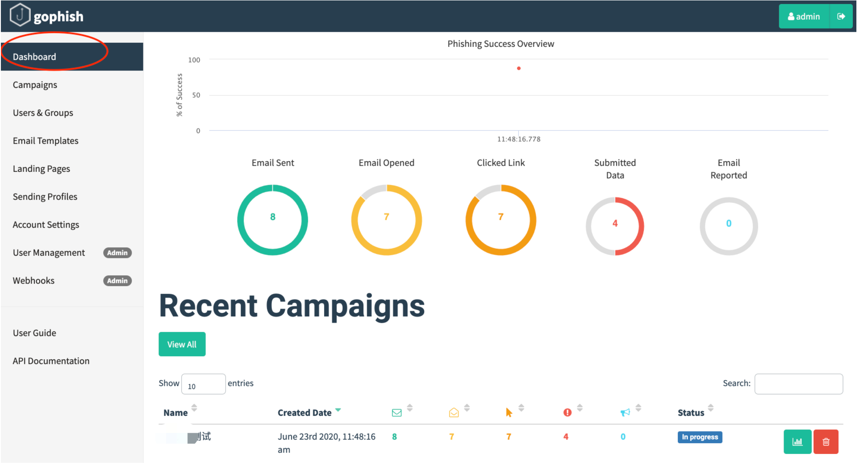View campaign results with the chart icon
The width and height of the screenshot is (868, 466).
(797, 441)
